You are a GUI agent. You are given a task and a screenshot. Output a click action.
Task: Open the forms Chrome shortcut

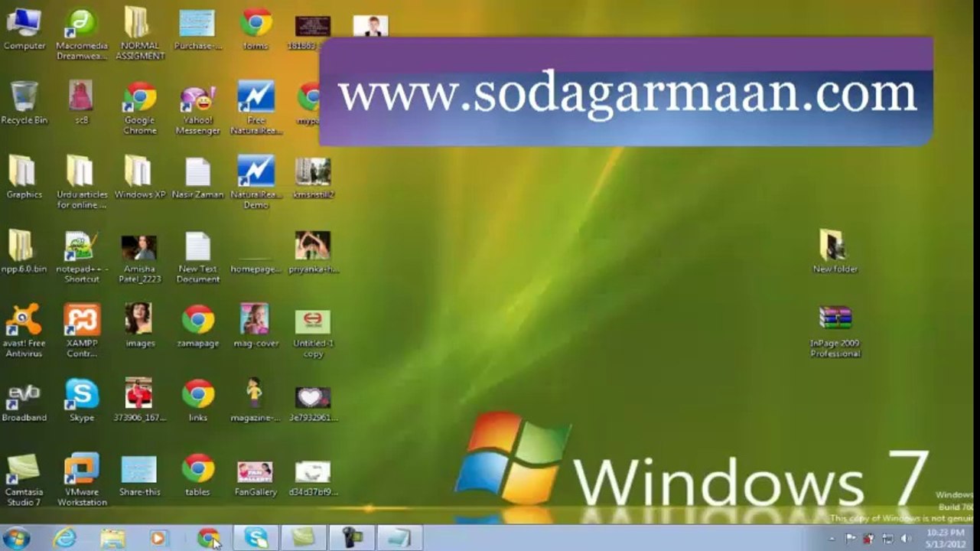(256, 29)
